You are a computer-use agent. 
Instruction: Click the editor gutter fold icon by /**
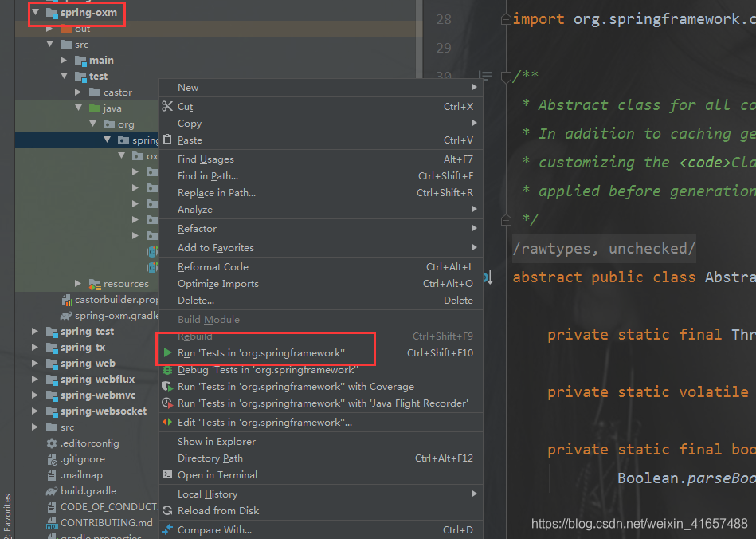click(506, 77)
